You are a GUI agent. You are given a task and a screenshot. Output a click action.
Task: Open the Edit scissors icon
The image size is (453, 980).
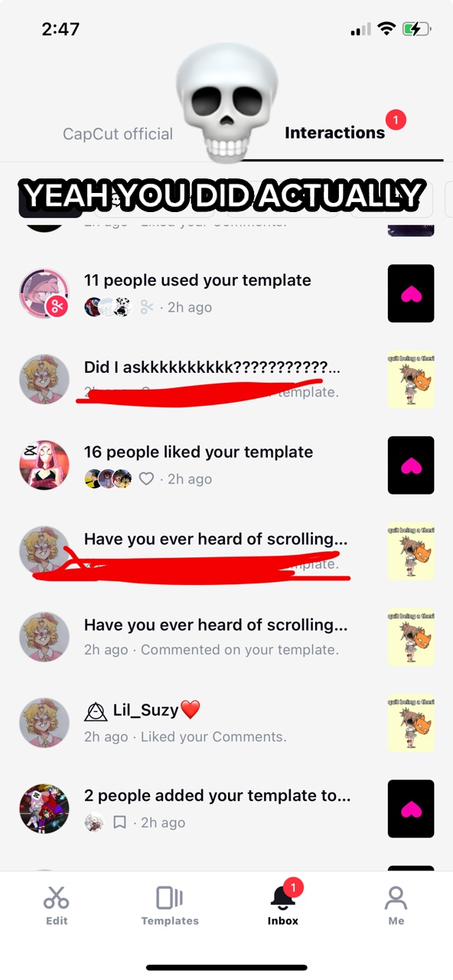tap(57, 897)
